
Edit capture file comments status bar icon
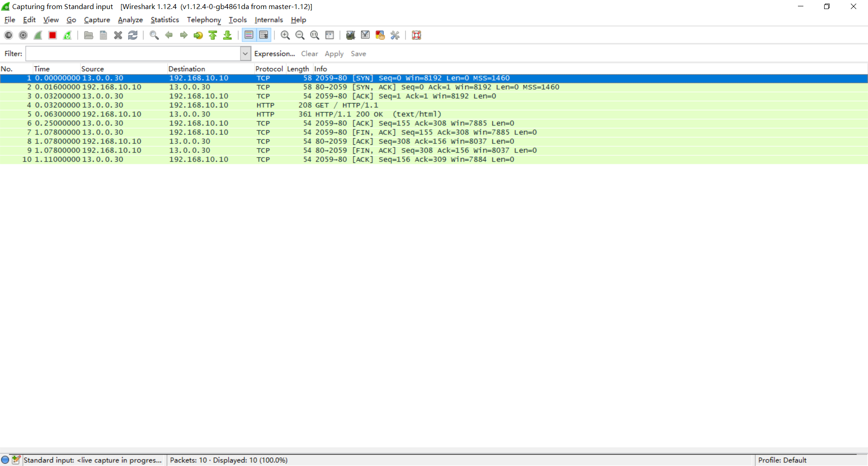point(16,460)
